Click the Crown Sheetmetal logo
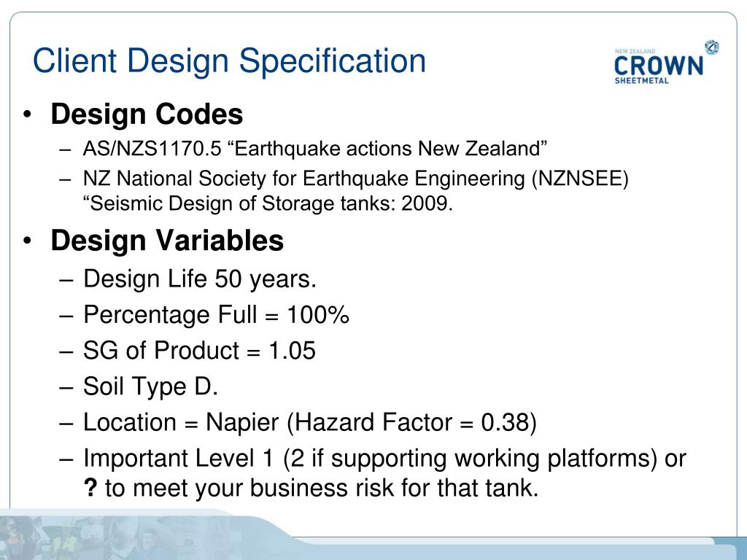This screenshot has width=747, height=560. tap(665, 63)
